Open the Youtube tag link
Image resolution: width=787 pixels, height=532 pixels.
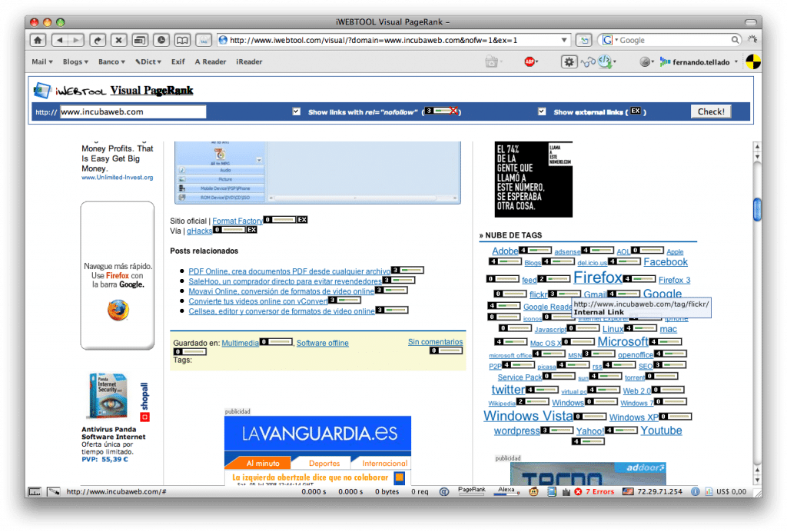point(661,430)
